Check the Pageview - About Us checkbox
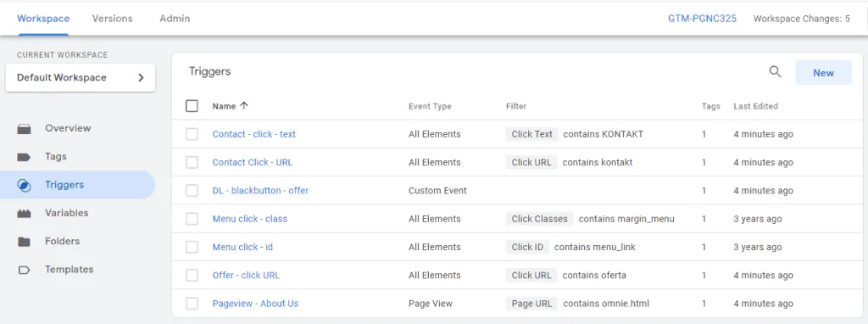This screenshot has width=868, height=324. [x=192, y=304]
